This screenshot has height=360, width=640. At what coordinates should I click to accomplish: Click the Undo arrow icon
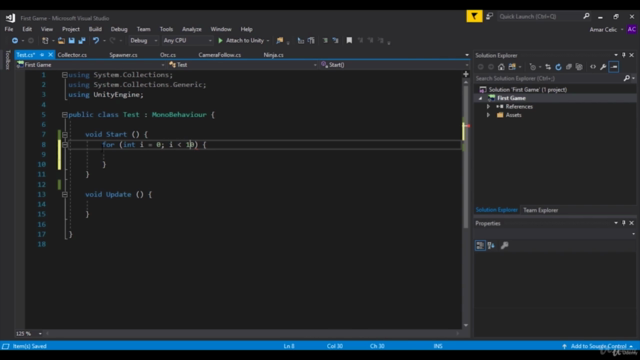[x=96, y=40]
